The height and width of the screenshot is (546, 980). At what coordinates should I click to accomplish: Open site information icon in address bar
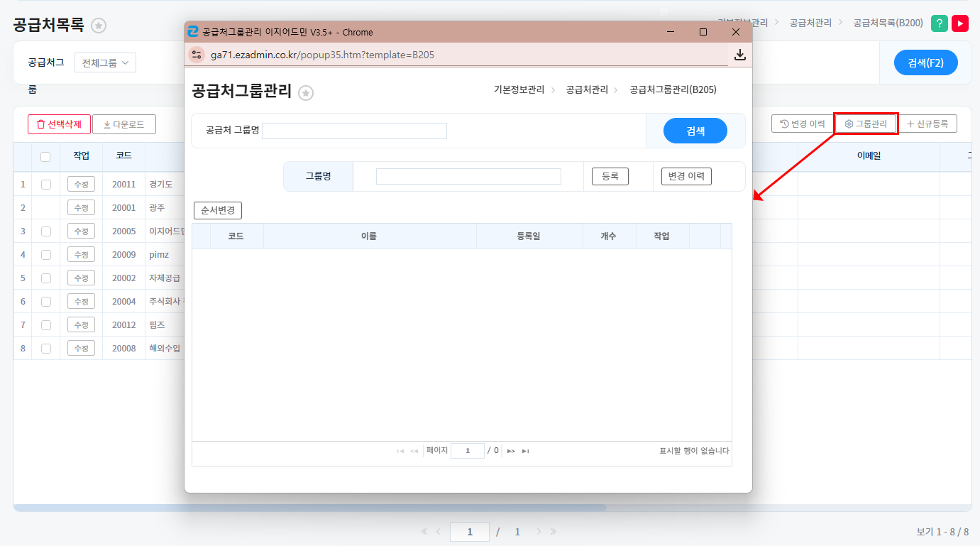click(x=197, y=55)
